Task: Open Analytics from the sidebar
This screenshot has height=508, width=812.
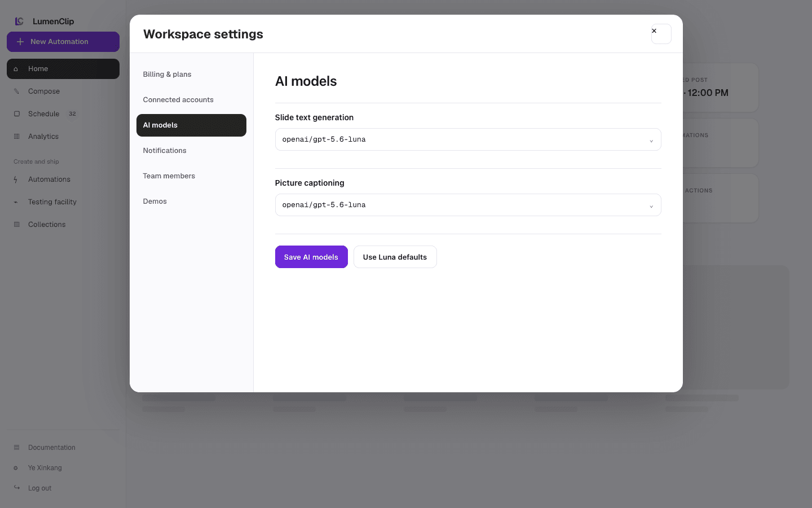Action: (63, 137)
